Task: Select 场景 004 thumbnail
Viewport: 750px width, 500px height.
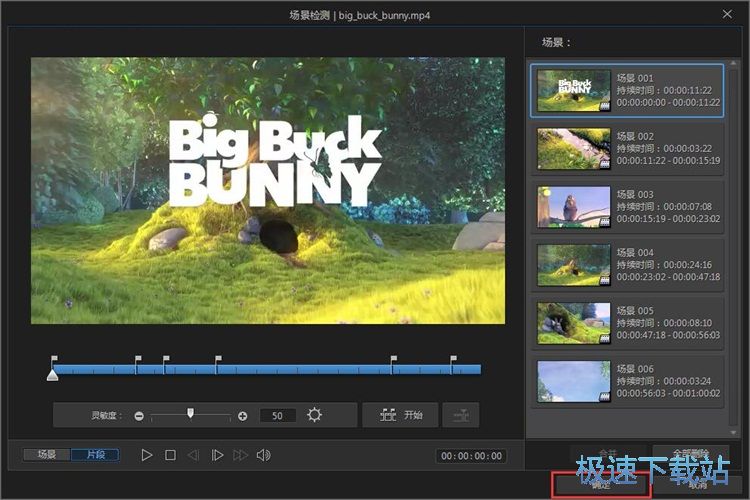Action: [574, 265]
